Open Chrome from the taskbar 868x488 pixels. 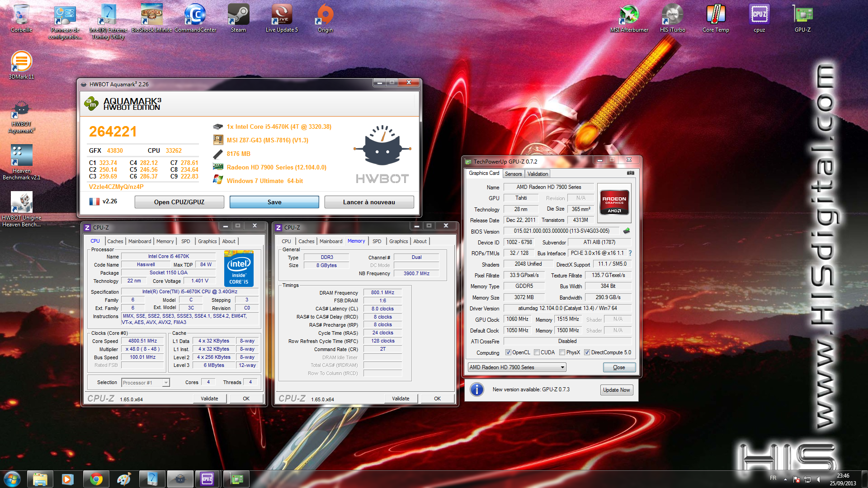click(96, 479)
